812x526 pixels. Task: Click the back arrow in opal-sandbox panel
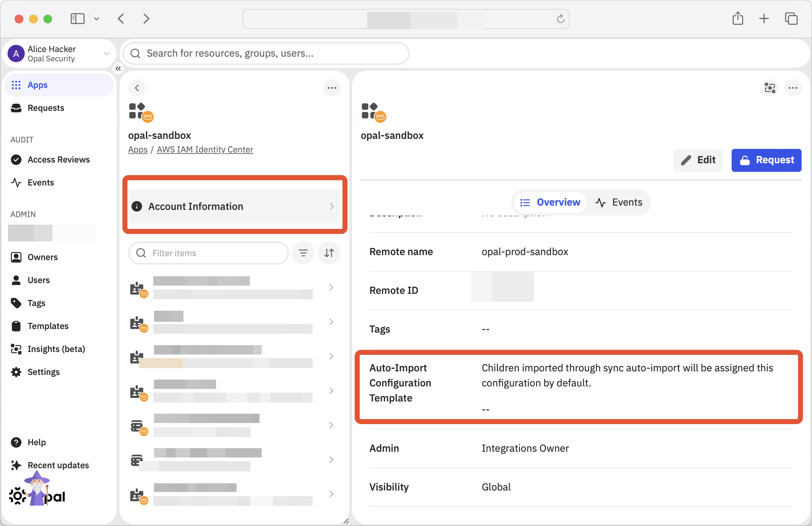[x=137, y=88]
